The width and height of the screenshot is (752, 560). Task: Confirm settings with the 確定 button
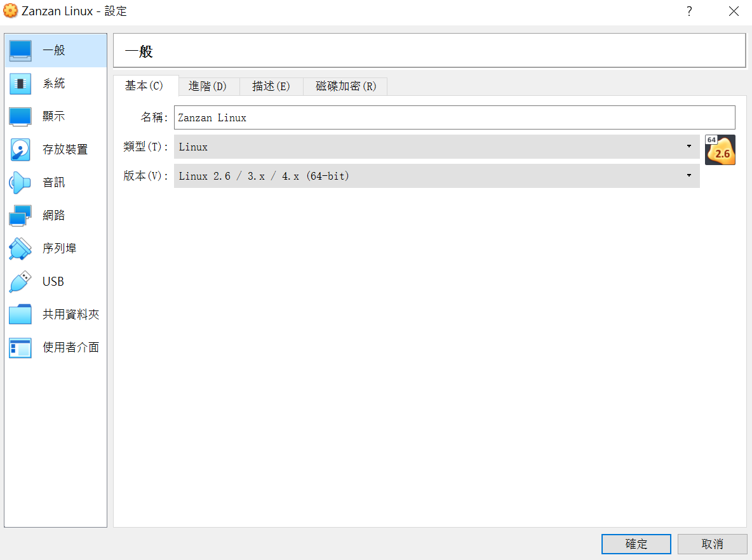tap(636, 544)
